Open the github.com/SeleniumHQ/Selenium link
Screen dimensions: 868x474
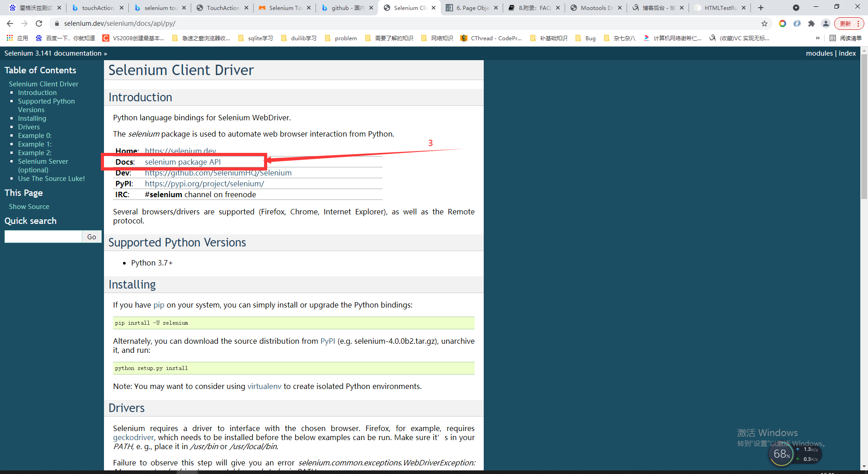tap(218, 173)
